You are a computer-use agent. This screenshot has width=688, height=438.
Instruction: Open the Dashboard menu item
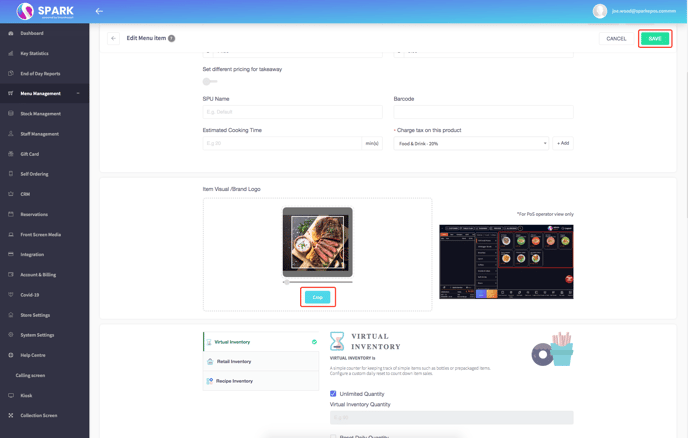32,33
